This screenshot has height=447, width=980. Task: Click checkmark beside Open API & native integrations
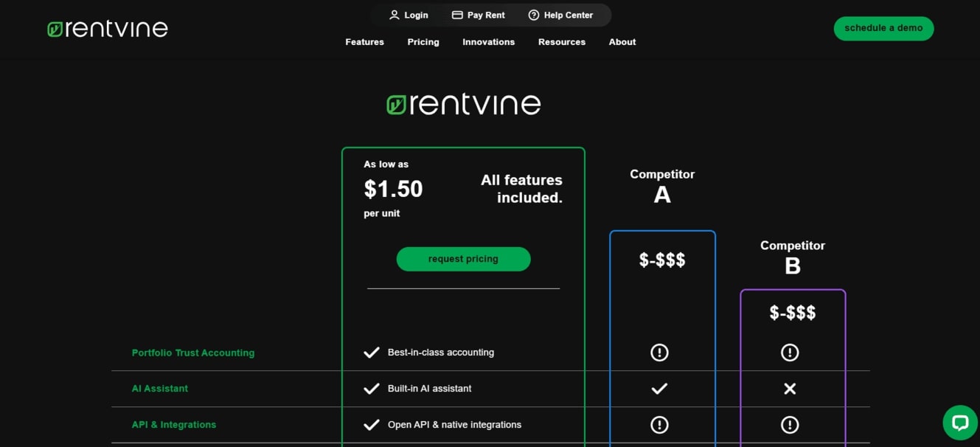[x=372, y=425]
